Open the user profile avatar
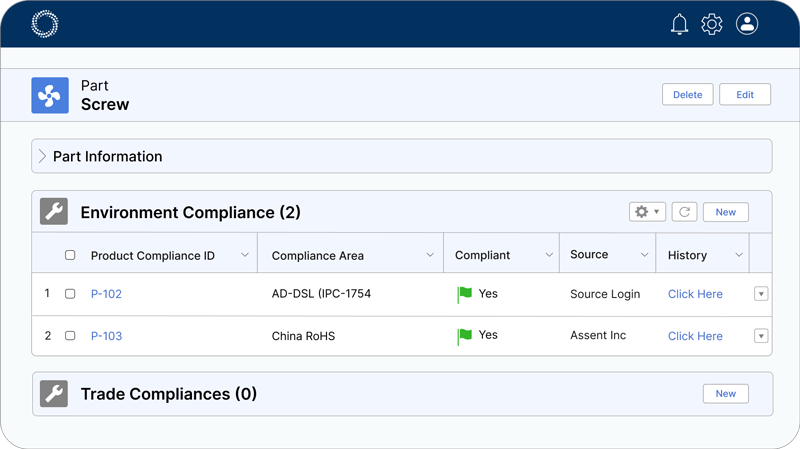This screenshot has width=800, height=449. coord(747,24)
